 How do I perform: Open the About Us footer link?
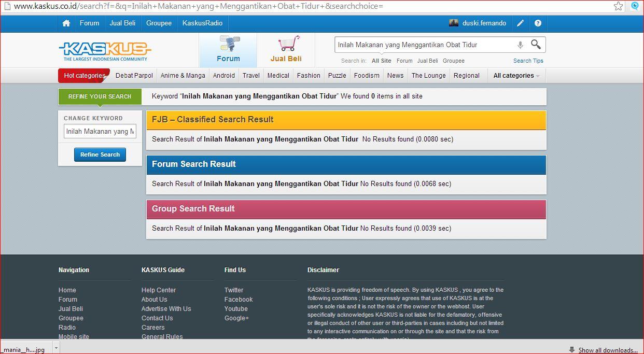point(155,300)
